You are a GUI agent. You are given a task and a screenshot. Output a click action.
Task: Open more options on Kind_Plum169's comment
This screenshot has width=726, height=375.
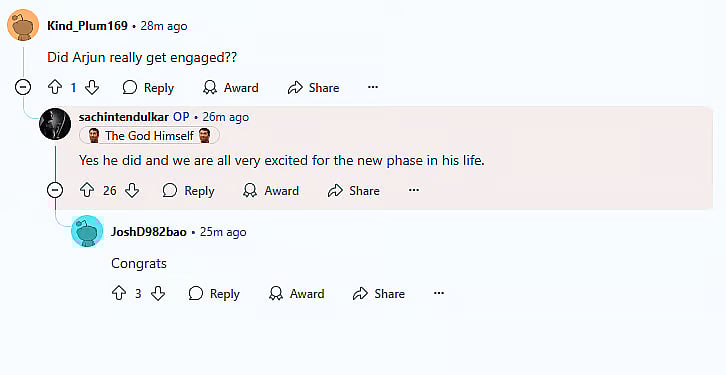pos(373,87)
